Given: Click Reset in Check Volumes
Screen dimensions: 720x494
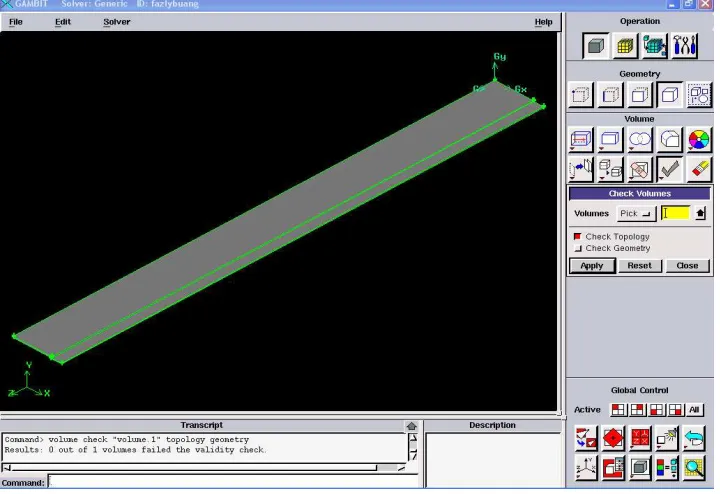Looking at the screenshot, I should click(640, 266).
